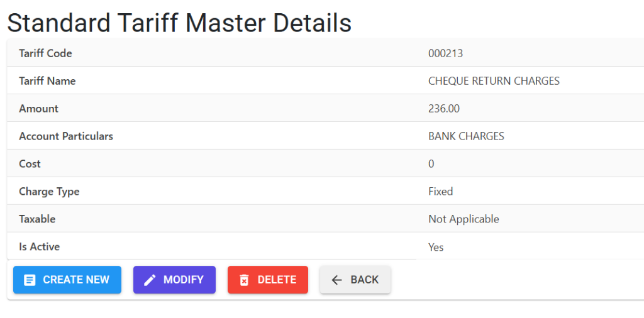The image size is (644, 318).
Task: Click the Account Particulars row label
Action: pyautogui.click(x=65, y=136)
